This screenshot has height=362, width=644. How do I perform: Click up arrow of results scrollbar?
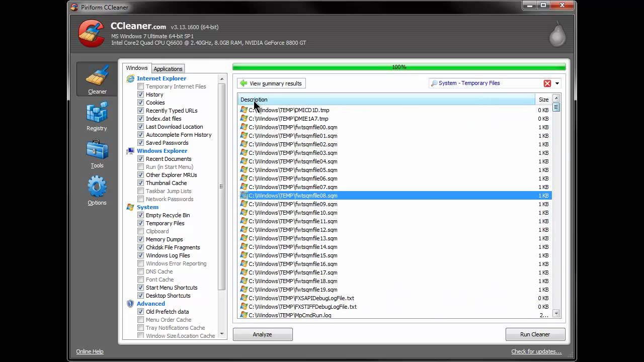point(556,99)
